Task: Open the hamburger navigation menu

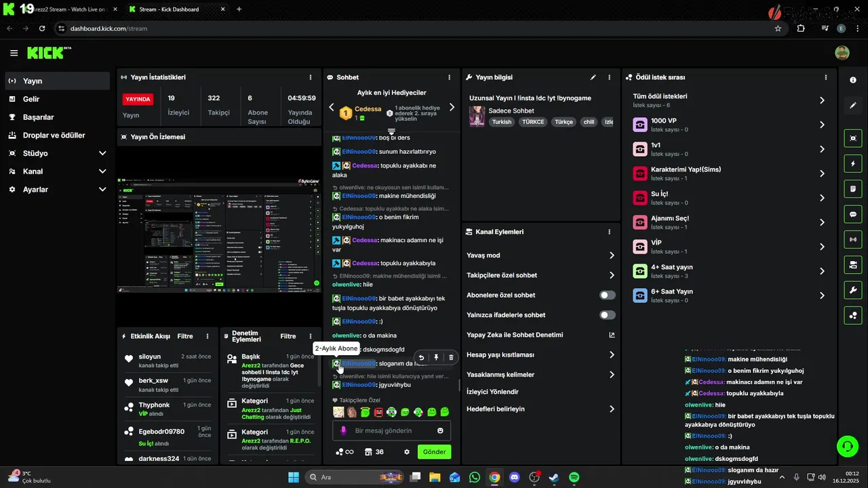Action: coord(14,53)
